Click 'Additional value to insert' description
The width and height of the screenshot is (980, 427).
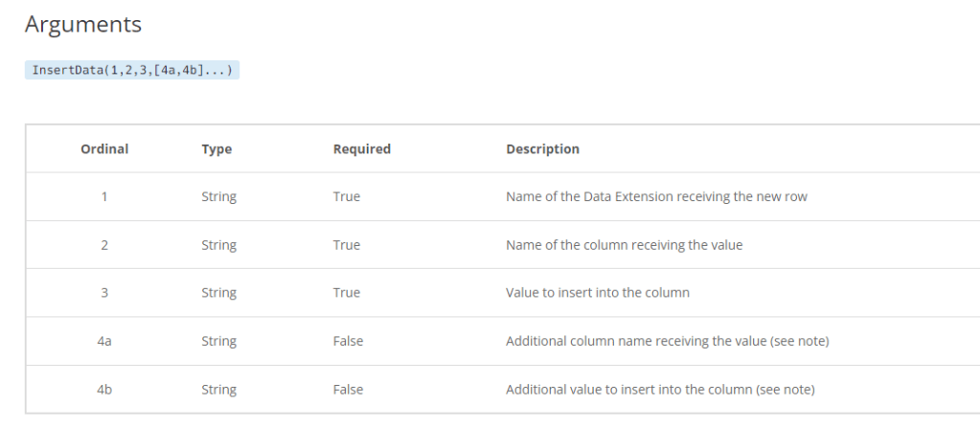click(660, 389)
